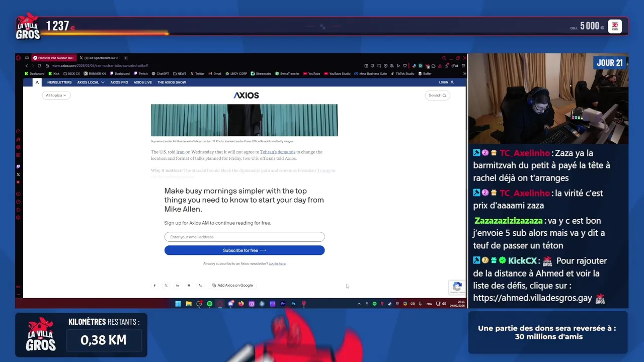Open The Axios Show menu item
Image resolution: width=644 pixels, height=362 pixels.
coord(172,82)
